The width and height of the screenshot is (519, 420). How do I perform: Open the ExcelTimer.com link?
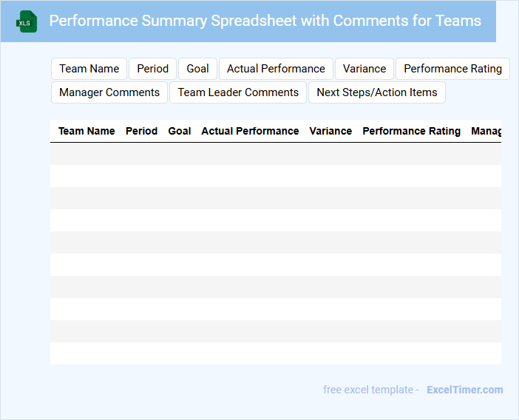point(464,390)
